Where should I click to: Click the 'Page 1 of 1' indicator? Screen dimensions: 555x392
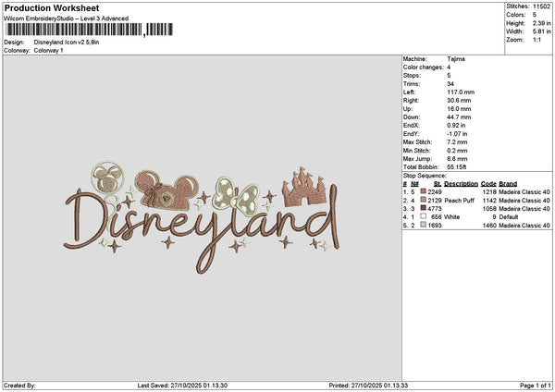(536, 386)
